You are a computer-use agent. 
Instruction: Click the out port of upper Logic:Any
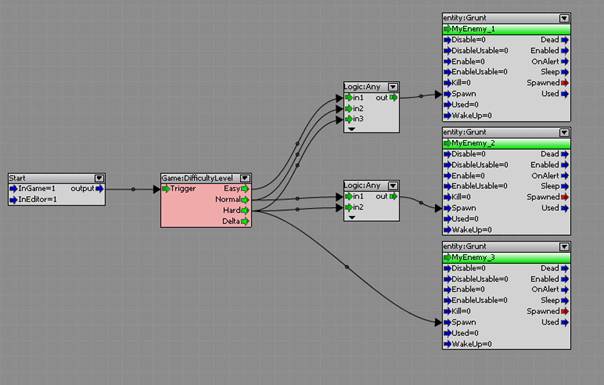tap(393, 98)
